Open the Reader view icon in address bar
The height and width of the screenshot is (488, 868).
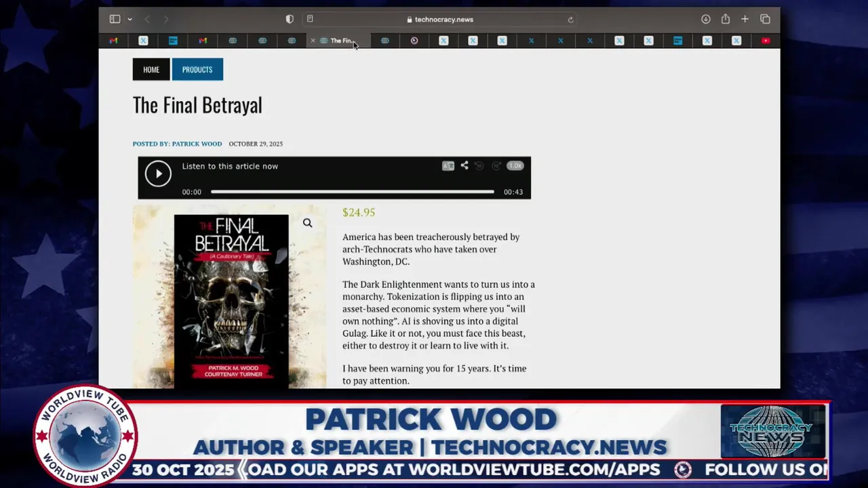[x=310, y=19]
